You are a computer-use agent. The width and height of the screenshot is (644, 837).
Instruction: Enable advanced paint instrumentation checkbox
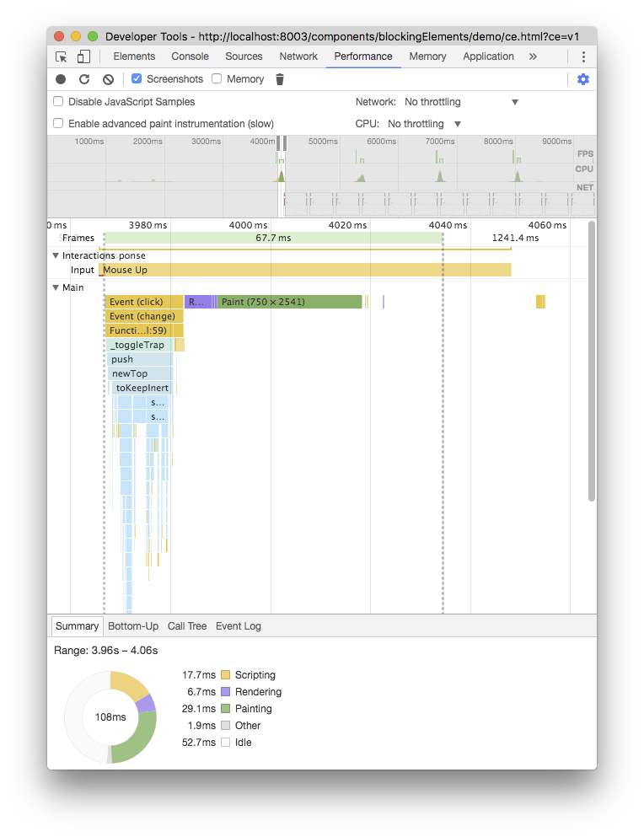click(x=58, y=123)
